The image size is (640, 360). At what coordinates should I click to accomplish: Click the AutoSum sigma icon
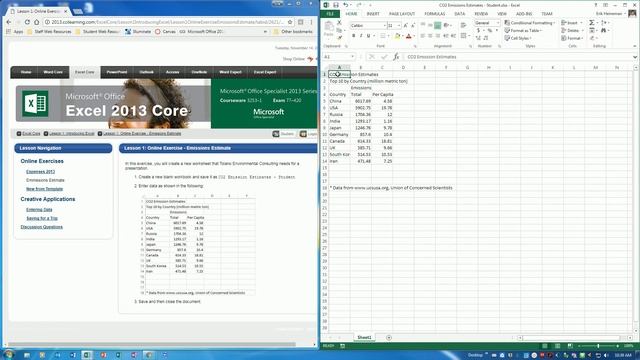(591, 23)
